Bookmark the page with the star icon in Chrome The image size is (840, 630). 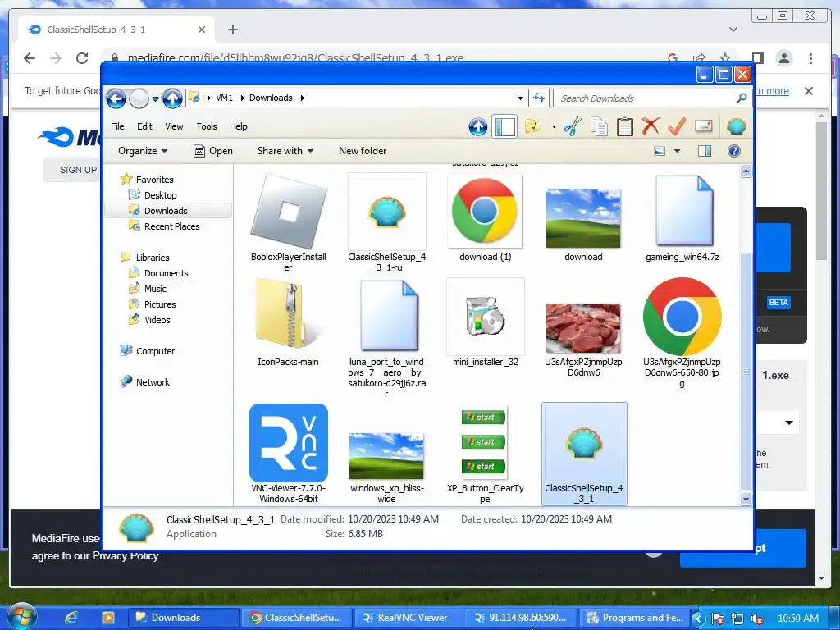[725, 58]
